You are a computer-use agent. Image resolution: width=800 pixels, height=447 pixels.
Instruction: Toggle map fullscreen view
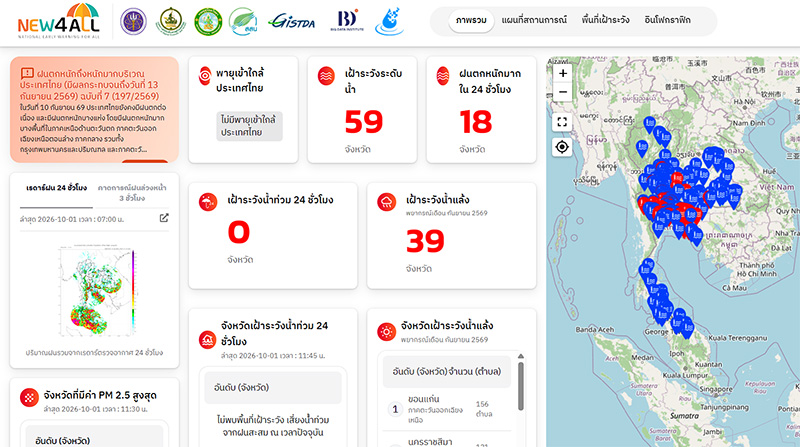[x=562, y=122]
